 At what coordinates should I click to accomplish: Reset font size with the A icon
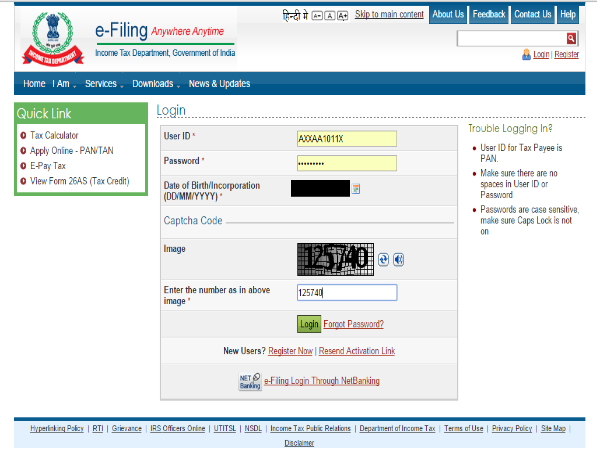point(330,15)
